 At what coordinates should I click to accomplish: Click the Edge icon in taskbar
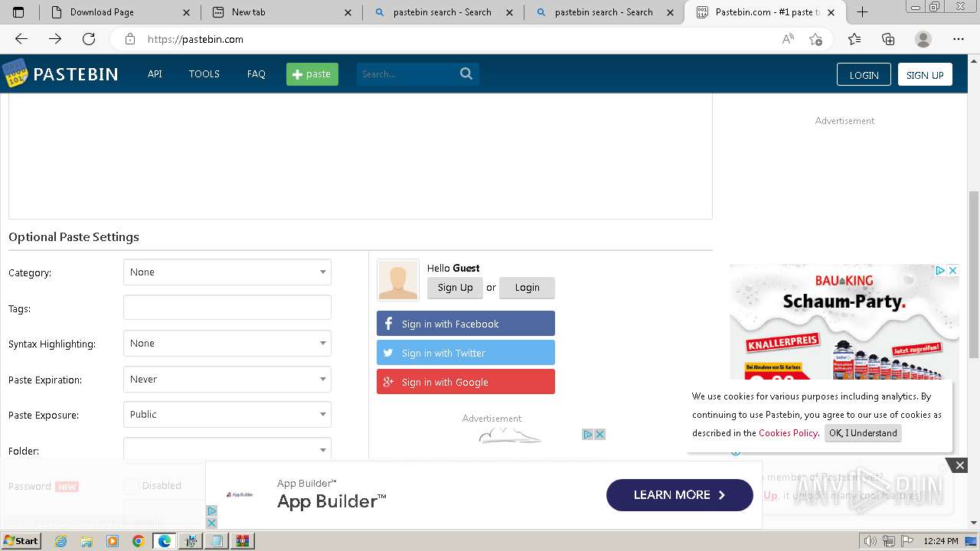click(165, 541)
